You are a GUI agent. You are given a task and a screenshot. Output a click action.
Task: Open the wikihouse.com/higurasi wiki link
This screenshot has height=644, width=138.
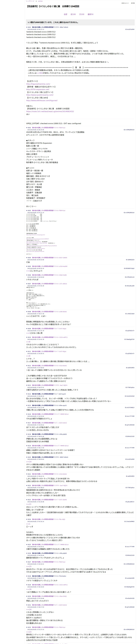pos(42,100)
